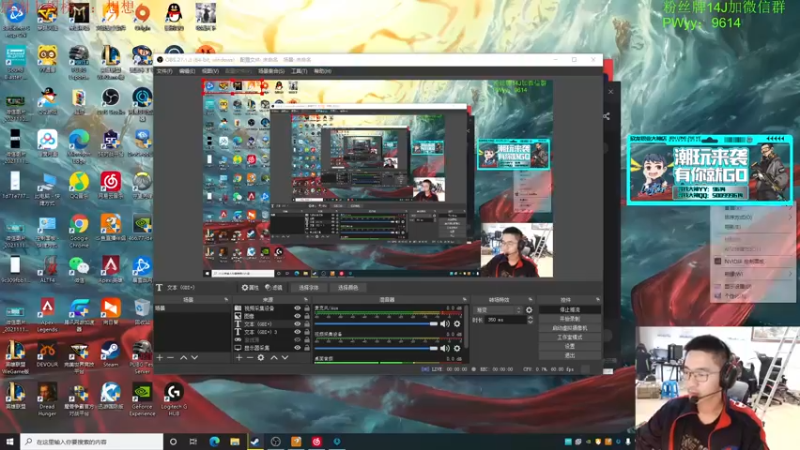Pop out the Sources dock panel
Viewport: 800px width, 450px height.
coord(306,299)
